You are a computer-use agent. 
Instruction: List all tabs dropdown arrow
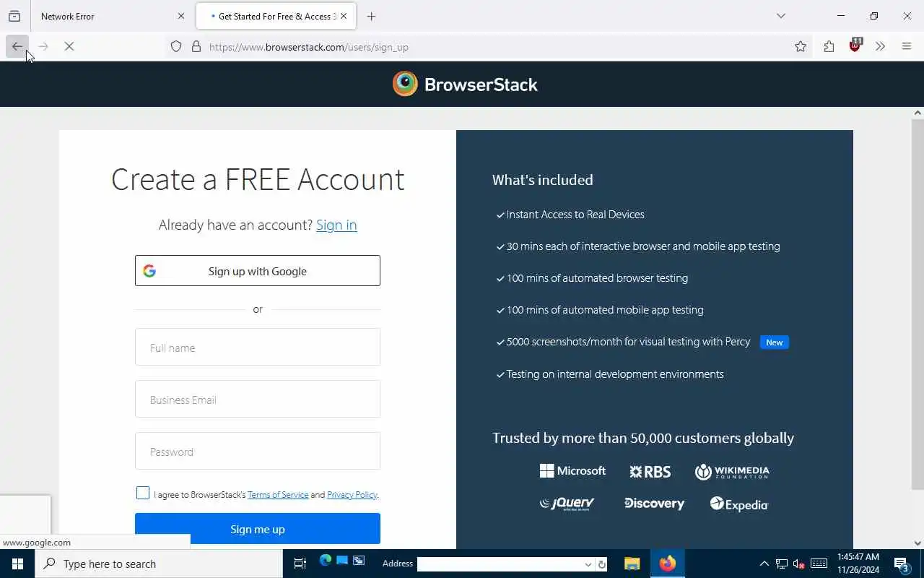(781, 16)
